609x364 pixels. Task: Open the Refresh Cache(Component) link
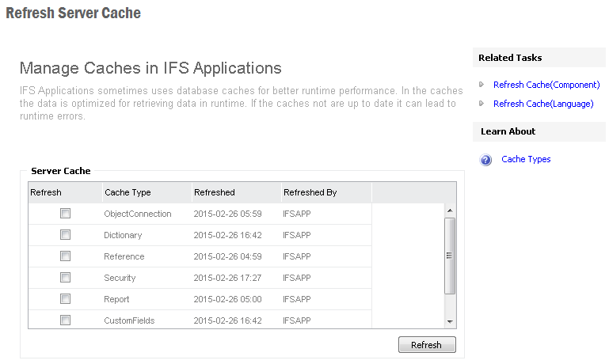(546, 85)
